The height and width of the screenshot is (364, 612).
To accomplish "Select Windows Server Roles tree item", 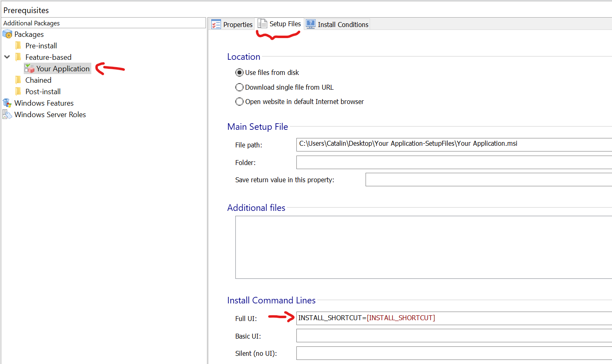I will [x=50, y=115].
